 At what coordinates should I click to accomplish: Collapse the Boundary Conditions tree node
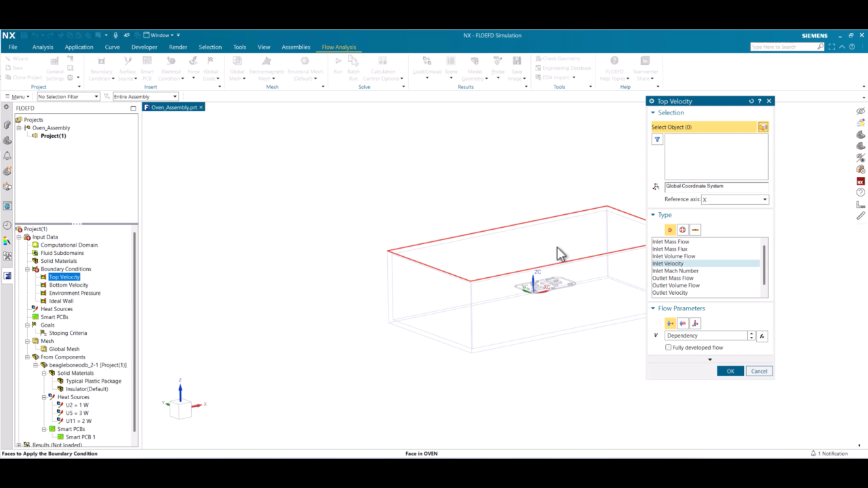tap(28, 269)
